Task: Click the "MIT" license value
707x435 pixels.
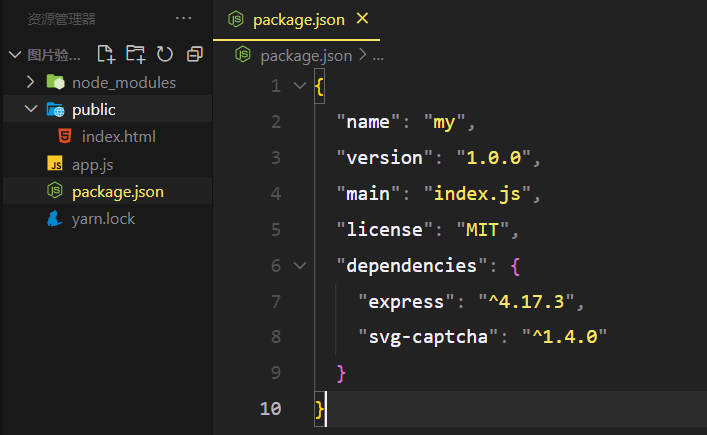Action: (483, 230)
